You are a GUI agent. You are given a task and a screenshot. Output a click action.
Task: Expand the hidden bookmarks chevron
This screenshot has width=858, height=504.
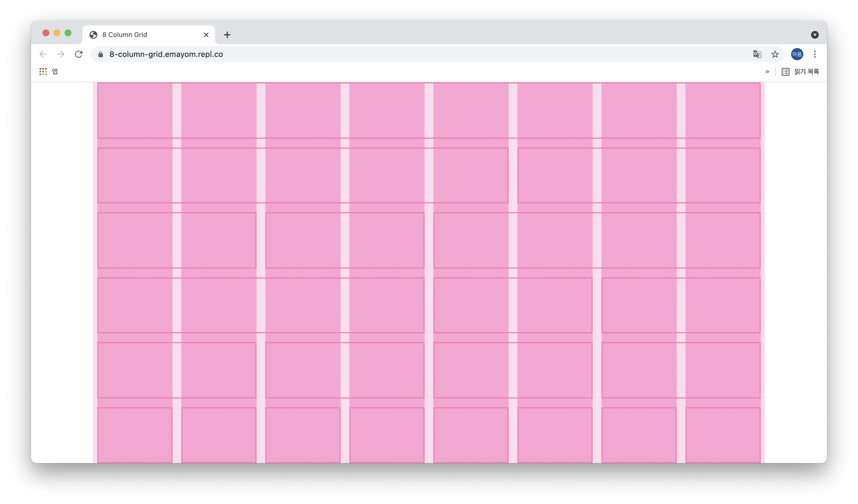pos(767,72)
